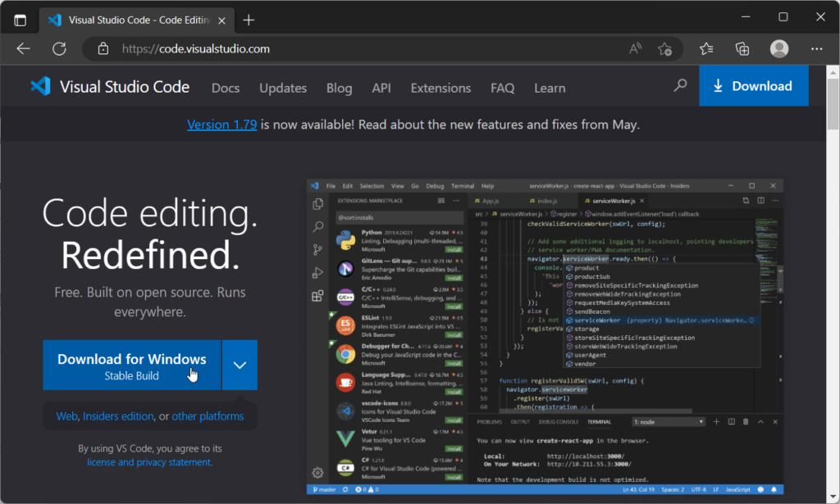Viewport: 840px width, 504px height.
Task: Open the Insiders edition link
Action: [118, 416]
